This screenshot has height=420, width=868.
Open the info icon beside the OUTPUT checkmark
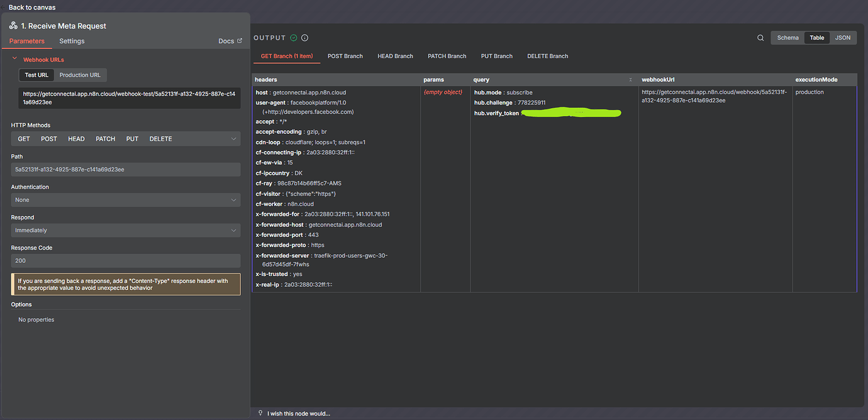(304, 37)
